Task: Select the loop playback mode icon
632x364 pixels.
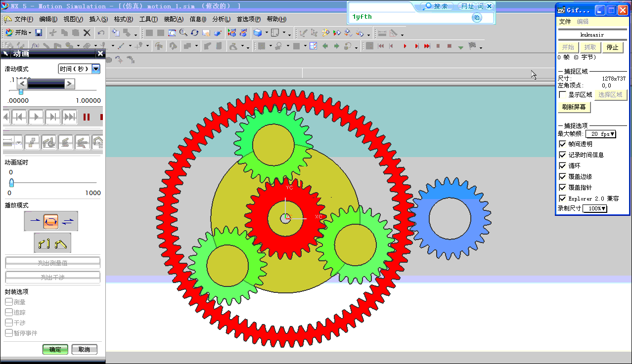Action: click(x=51, y=221)
